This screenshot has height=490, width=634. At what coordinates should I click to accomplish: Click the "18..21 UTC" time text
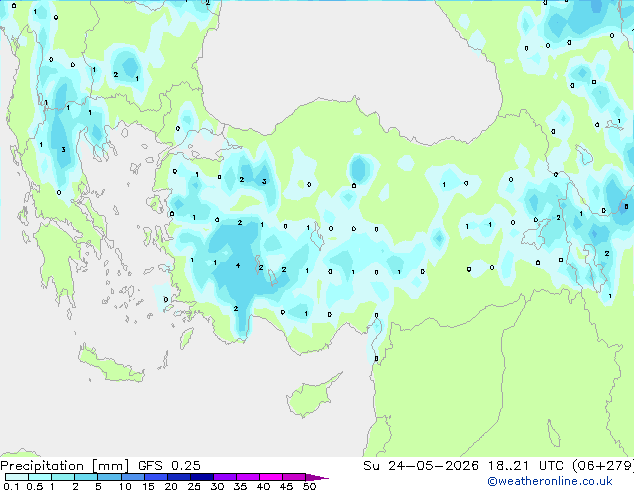point(527,466)
